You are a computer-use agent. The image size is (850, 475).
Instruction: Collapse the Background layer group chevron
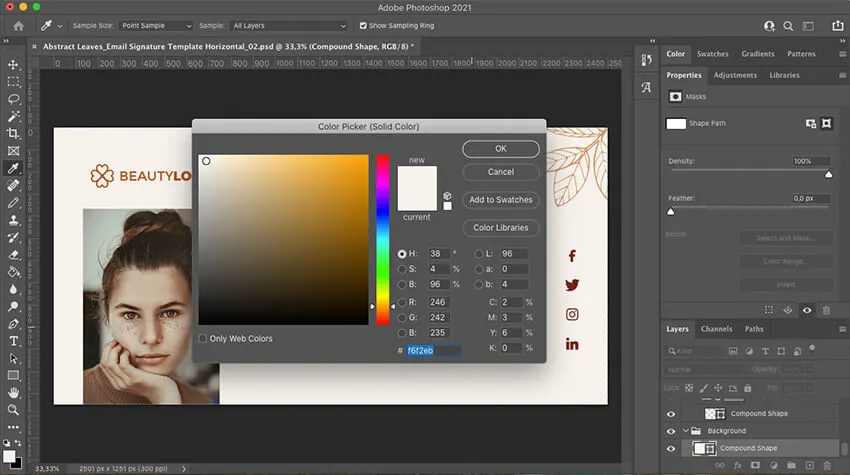tap(686, 431)
